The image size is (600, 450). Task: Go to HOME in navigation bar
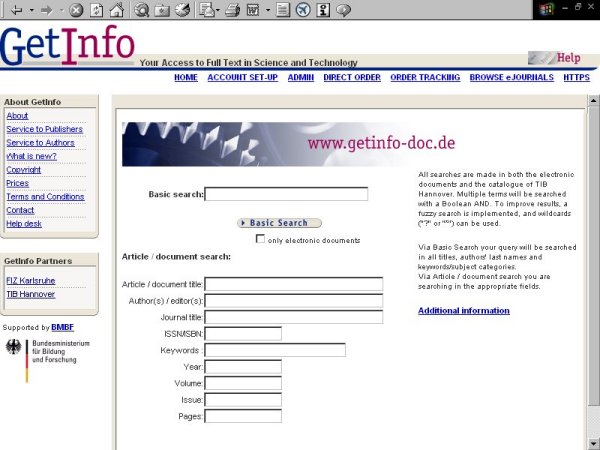click(x=186, y=77)
